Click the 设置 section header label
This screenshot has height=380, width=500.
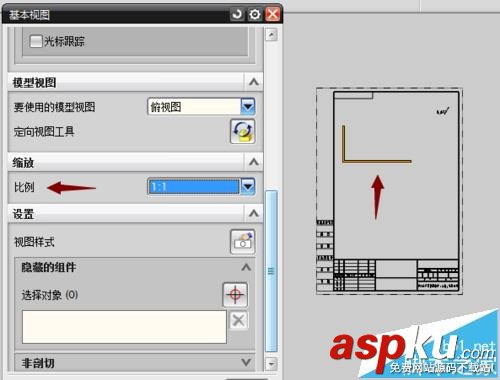point(23,214)
